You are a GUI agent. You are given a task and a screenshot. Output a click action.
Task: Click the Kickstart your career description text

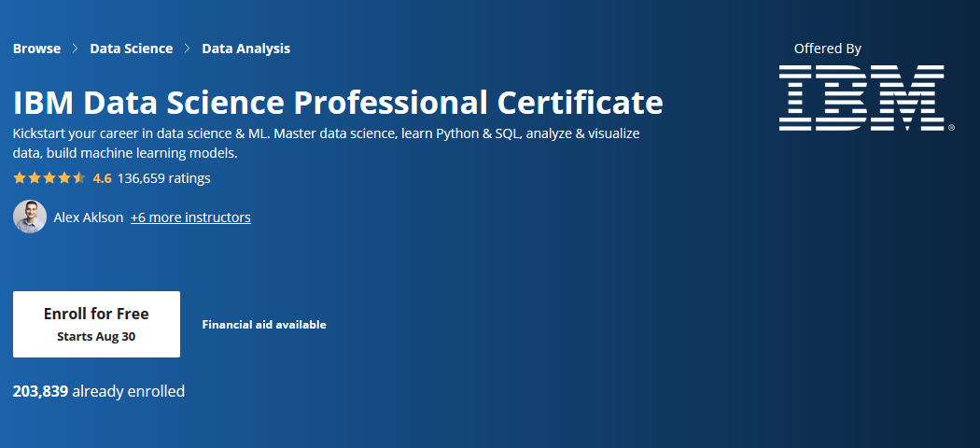click(x=327, y=143)
